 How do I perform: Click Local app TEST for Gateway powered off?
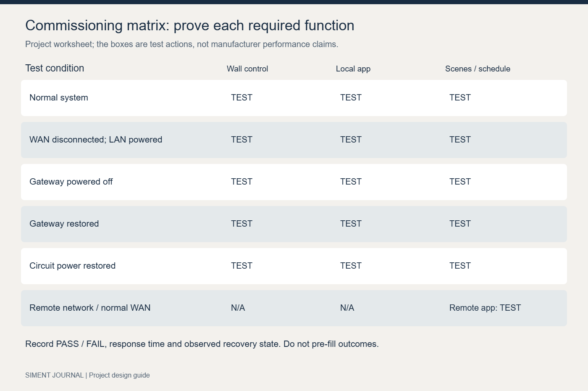click(x=351, y=182)
